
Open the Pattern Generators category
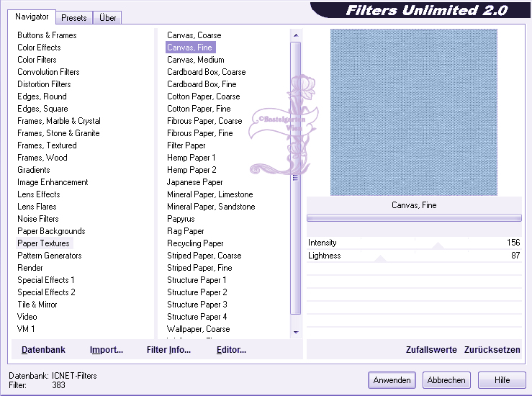49,256
